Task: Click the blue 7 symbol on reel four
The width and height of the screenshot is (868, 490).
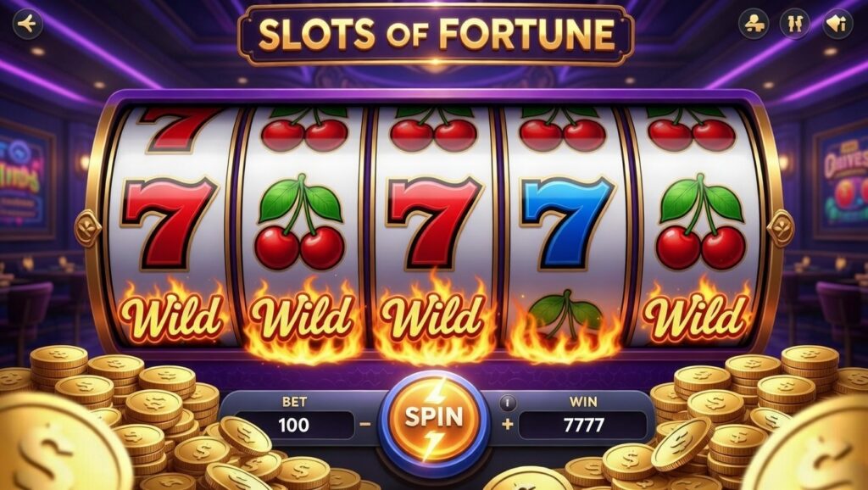Action: pyautogui.click(x=567, y=223)
